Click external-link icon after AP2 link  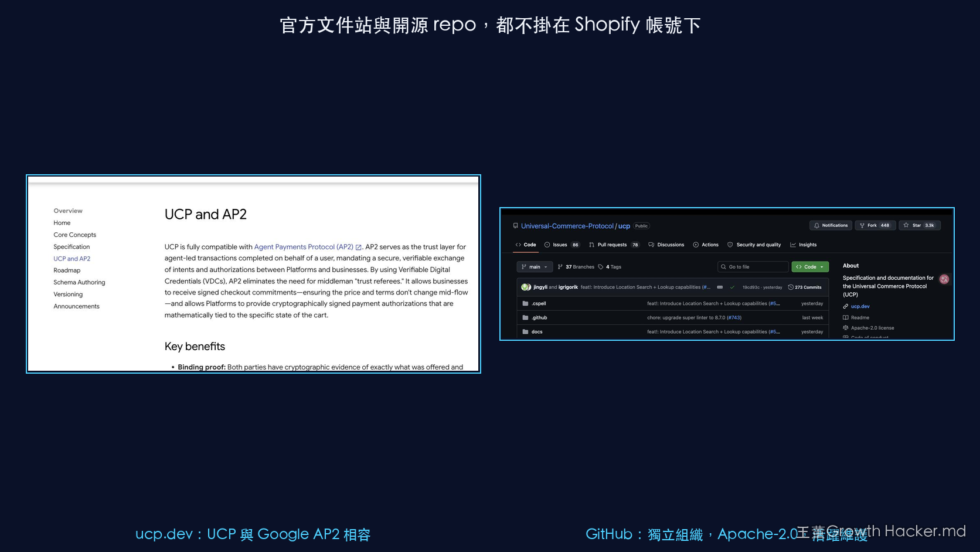click(359, 248)
